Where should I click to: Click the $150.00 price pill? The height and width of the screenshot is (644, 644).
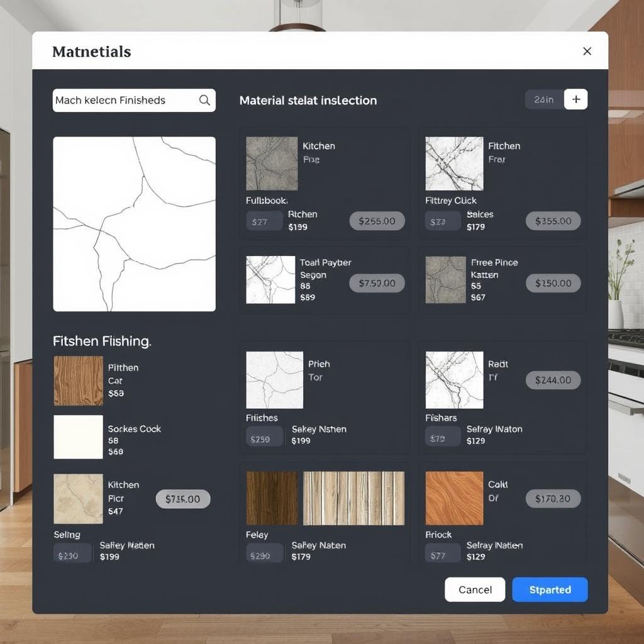tap(553, 283)
